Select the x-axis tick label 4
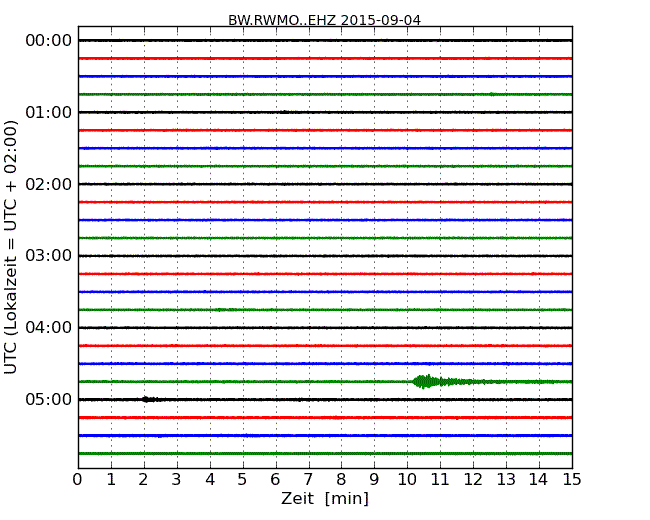Viewport: 650px width, 520px height. click(x=210, y=480)
